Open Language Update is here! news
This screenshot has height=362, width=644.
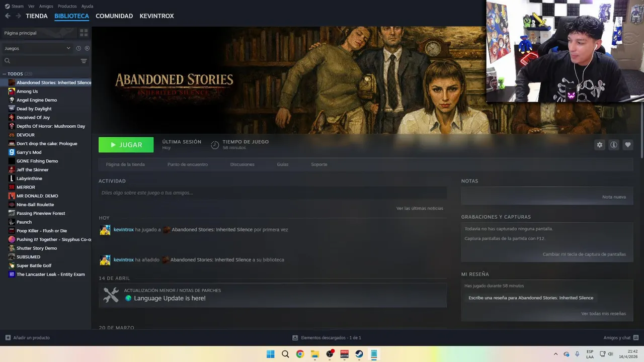(170, 298)
